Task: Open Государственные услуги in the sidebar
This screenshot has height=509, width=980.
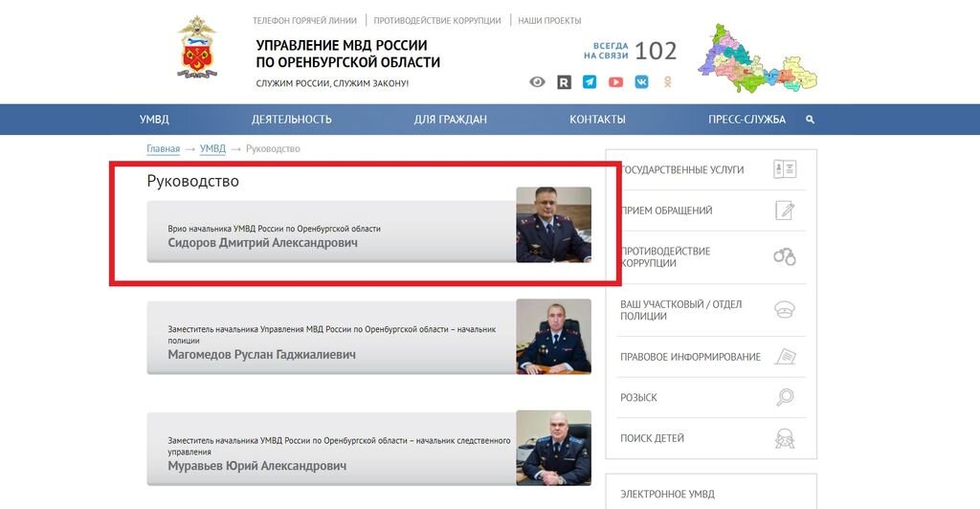Action: (681, 170)
